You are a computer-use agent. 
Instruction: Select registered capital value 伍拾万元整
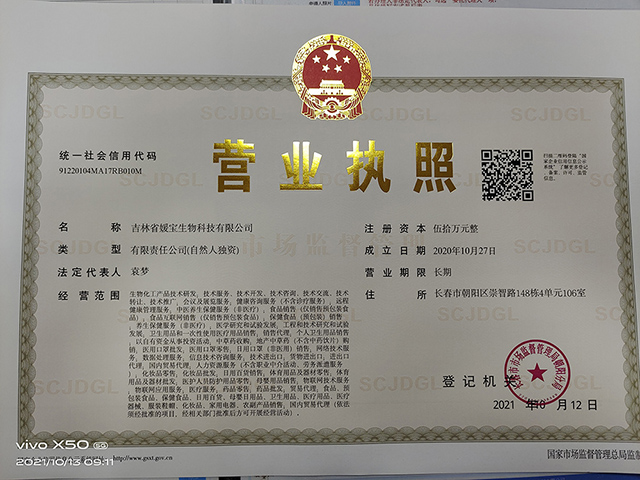point(456,229)
